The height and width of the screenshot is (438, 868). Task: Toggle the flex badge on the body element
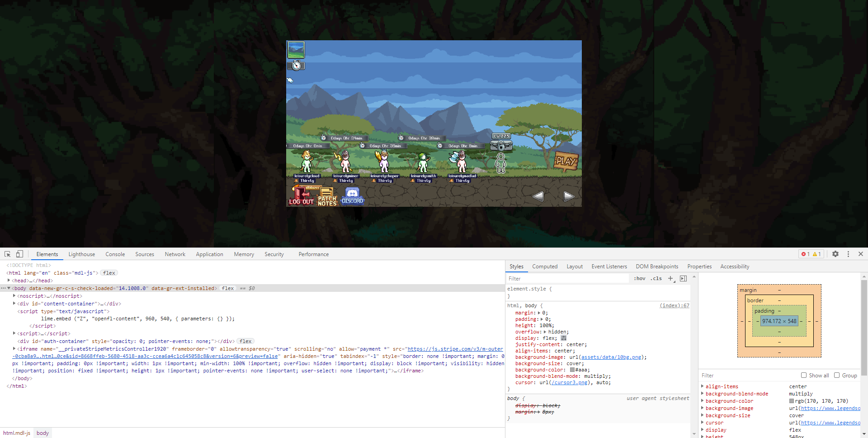pyautogui.click(x=228, y=288)
